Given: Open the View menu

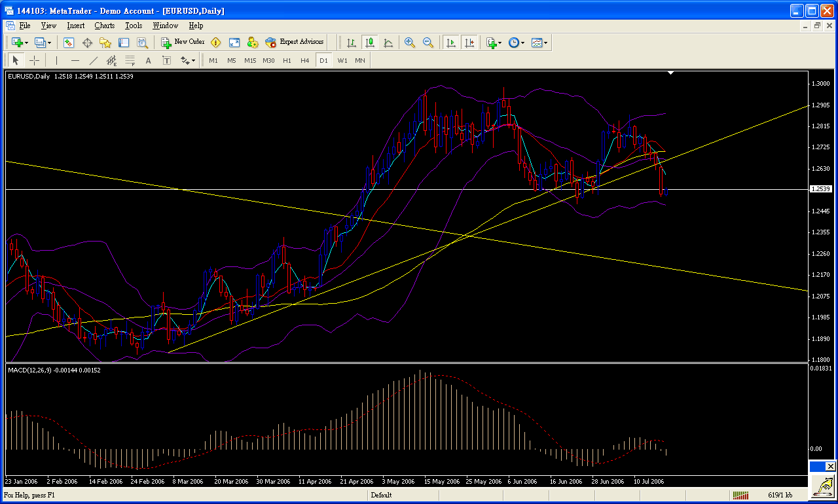Looking at the screenshot, I should 48,26.
